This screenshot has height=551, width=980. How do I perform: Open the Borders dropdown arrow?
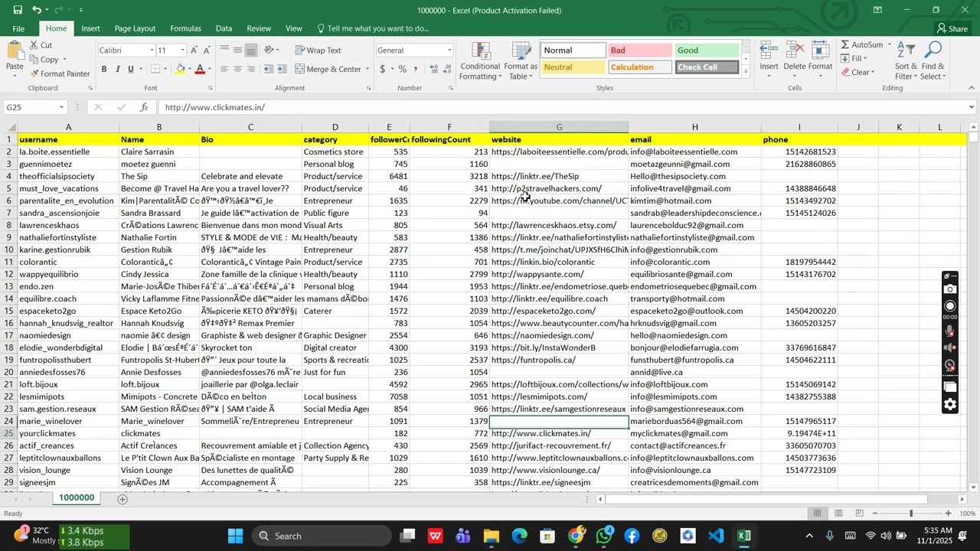(x=166, y=69)
